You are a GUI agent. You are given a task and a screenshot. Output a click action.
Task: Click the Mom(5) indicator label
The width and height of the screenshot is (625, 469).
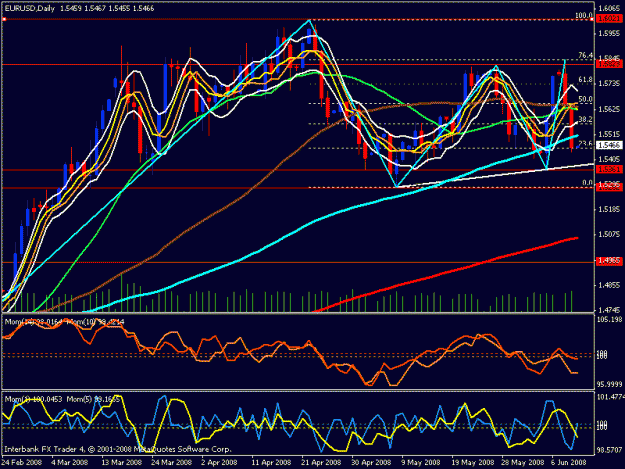click(93, 399)
